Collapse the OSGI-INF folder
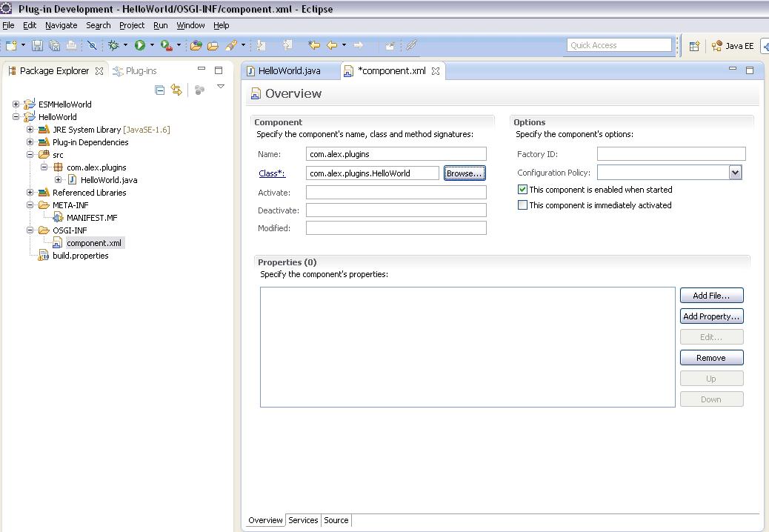The image size is (769, 532). pyautogui.click(x=30, y=230)
